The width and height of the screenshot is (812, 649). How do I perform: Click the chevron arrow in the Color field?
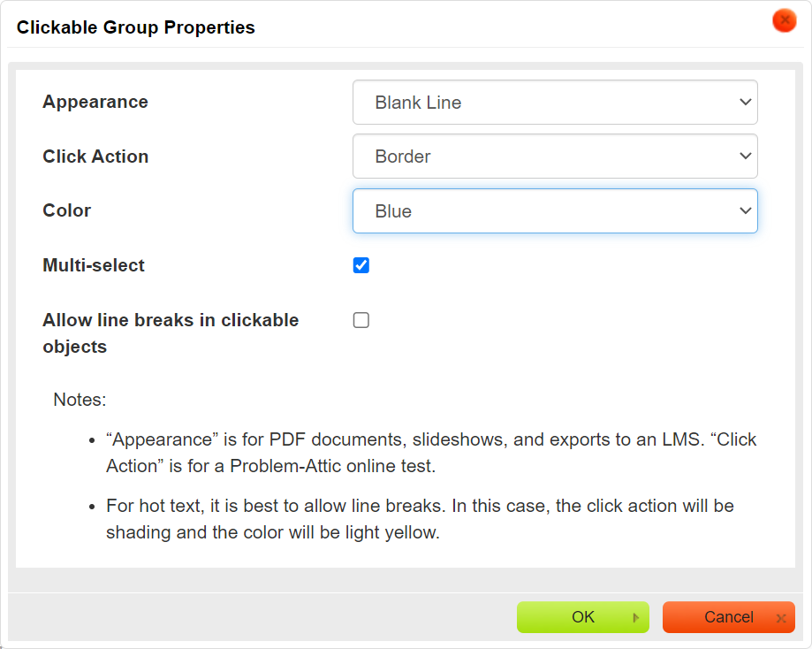click(745, 210)
